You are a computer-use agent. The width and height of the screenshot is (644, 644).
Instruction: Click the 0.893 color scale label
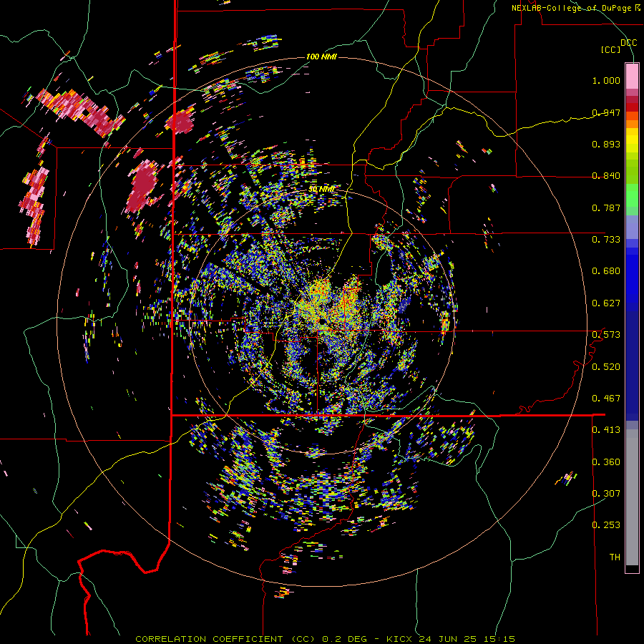coord(606,144)
